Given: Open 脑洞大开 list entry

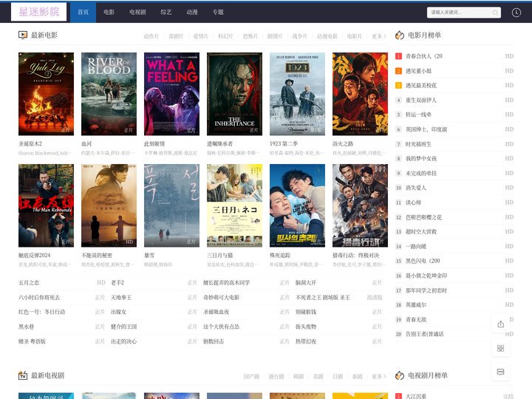Looking at the screenshot, I should pyautogui.click(x=306, y=282).
